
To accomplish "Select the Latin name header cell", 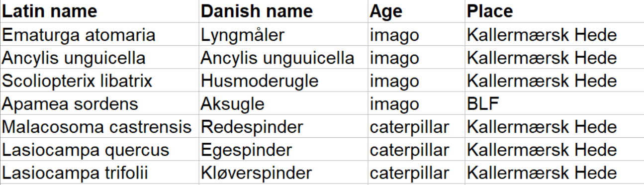I will (99, 11).
